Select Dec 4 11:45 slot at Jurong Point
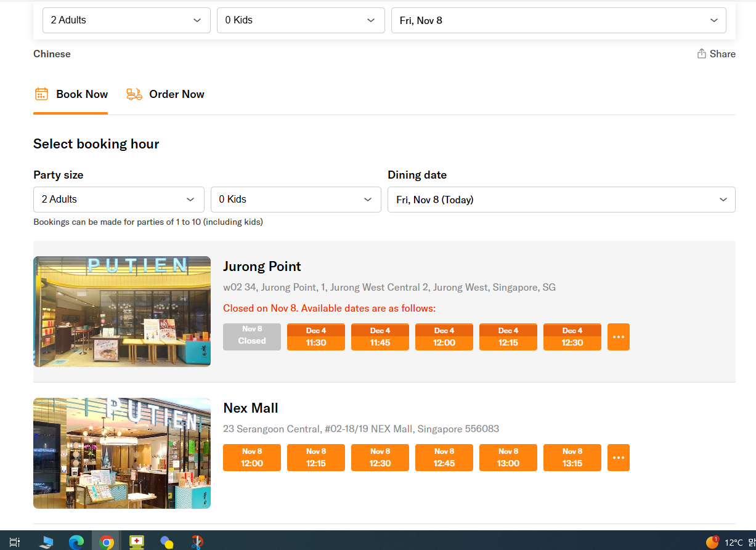756x550 pixels. pyautogui.click(x=380, y=337)
